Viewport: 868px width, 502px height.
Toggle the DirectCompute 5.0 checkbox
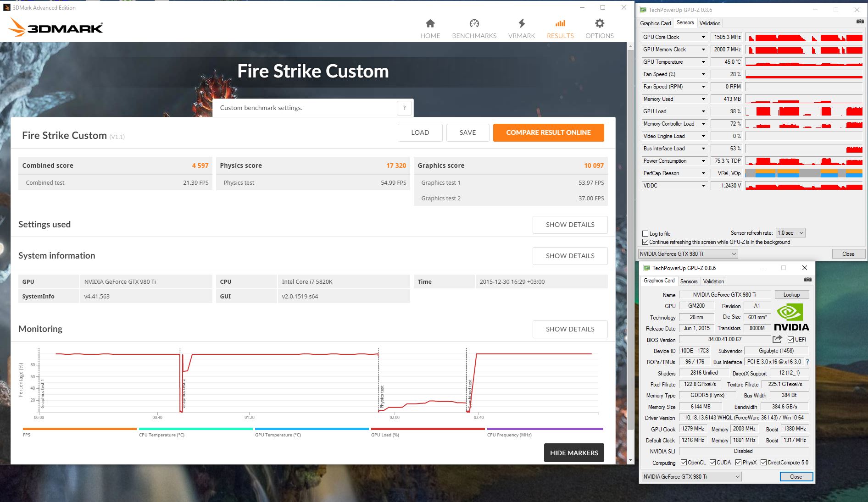[x=764, y=463]
